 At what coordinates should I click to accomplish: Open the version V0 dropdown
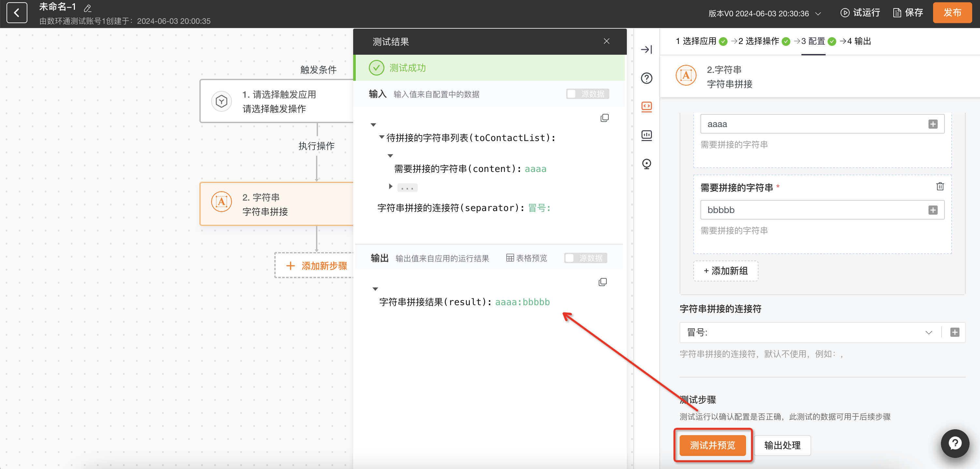[765, 14]
